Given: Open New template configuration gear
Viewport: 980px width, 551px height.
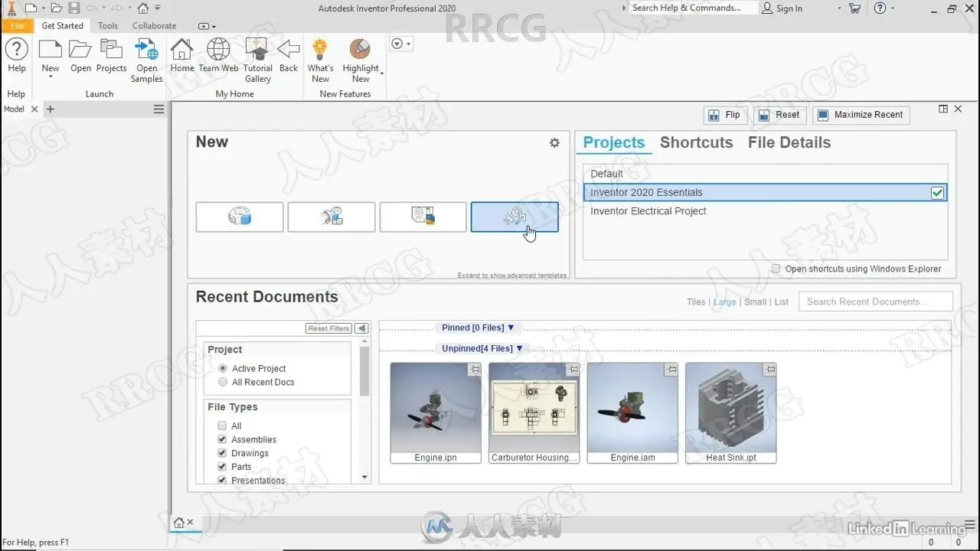Looking at the screenshot, I should click(x=554, y=143).
